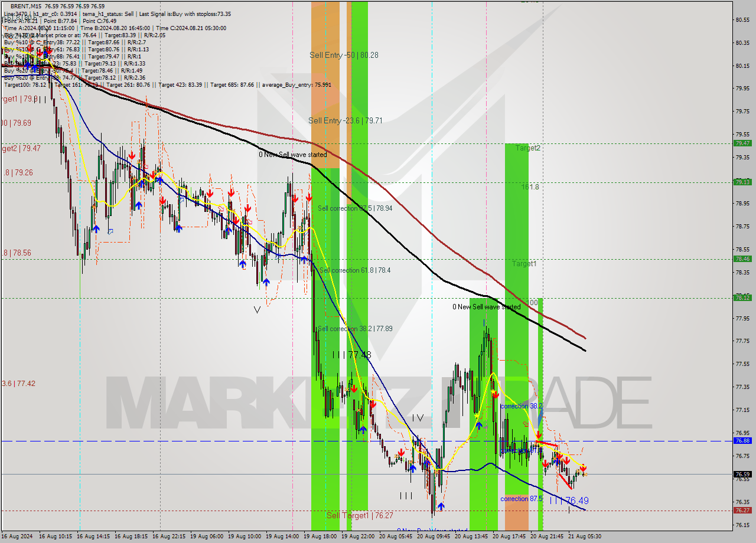The height and width of the screenshot is (543, 756).
Task: Click the '.8 | 78.56' left edge label
Action: 17,253
